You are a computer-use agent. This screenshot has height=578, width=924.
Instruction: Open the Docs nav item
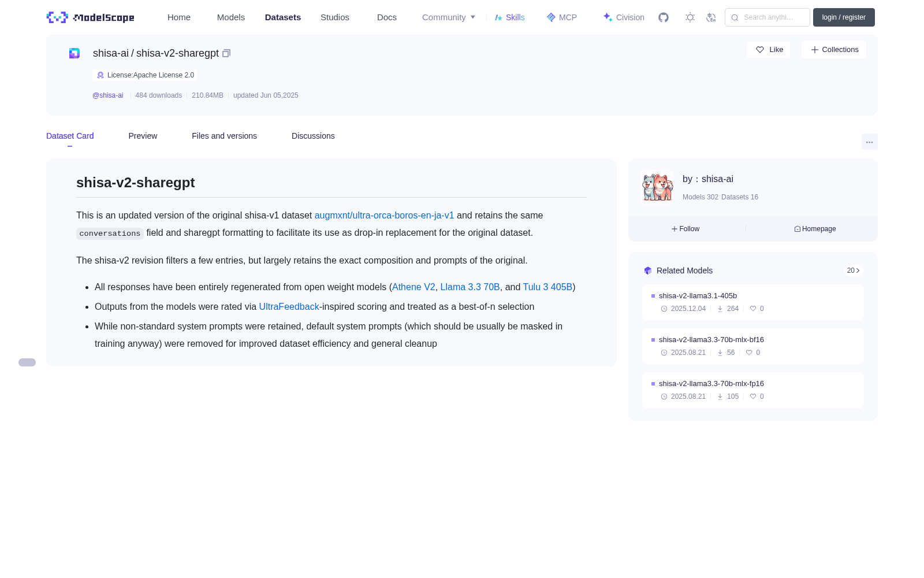[x=387, y=17]
